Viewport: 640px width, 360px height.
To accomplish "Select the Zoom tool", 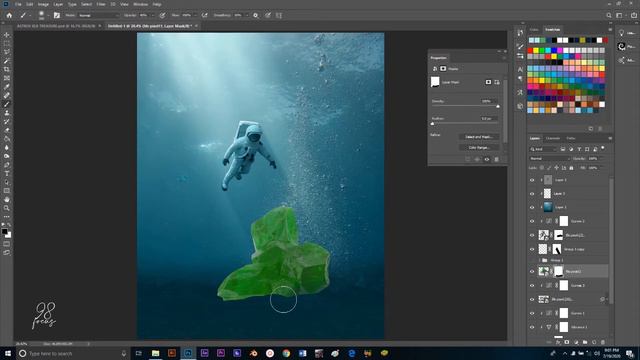I will coord(7,208).
